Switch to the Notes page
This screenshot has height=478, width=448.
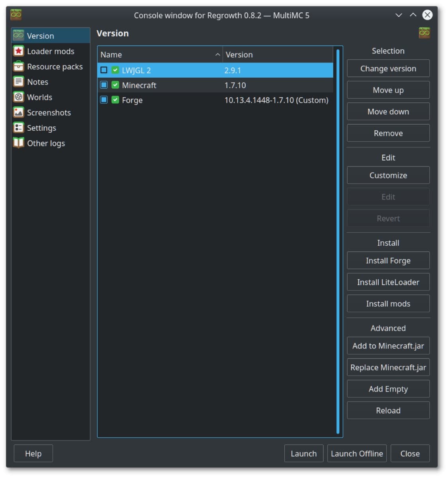click(x=51, y=82)
